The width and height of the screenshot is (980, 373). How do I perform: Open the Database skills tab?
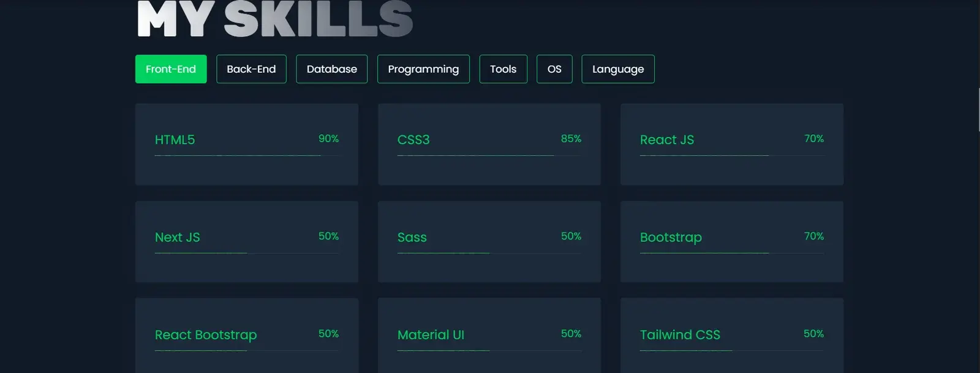332,69
